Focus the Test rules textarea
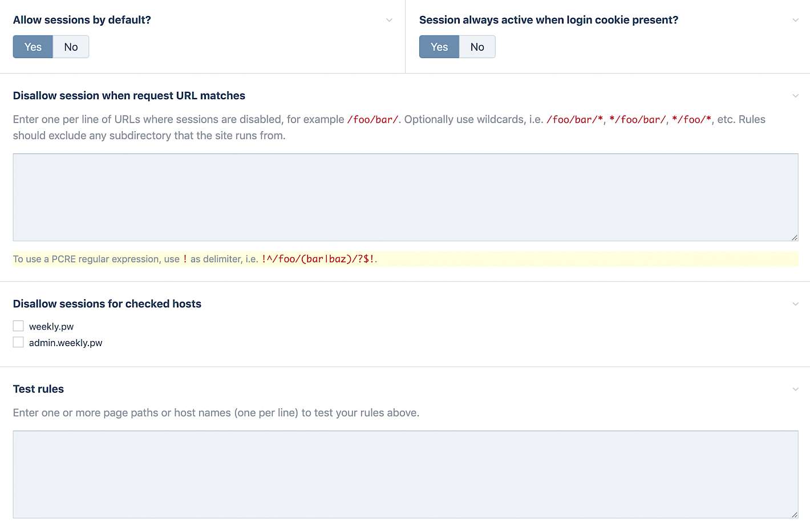810x532 pixels. [406, 474]
